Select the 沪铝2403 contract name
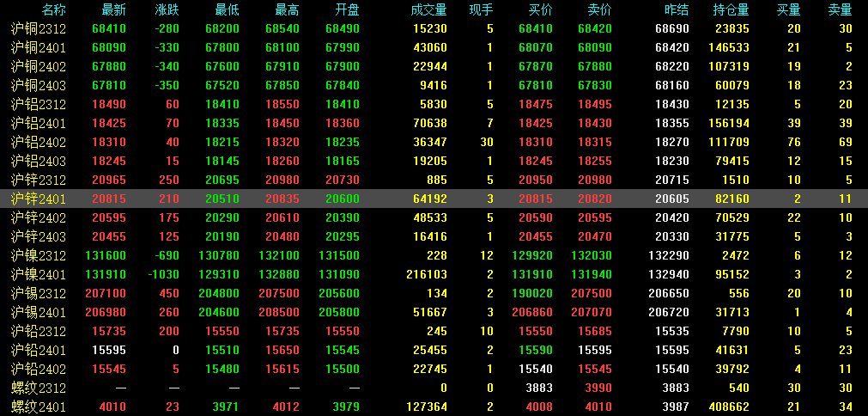The width and height of the screenshot is (868, 416). point(39,162)
